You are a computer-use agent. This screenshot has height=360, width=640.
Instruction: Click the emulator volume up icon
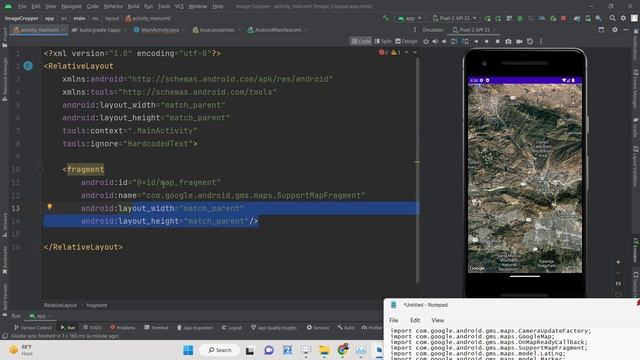435,41
